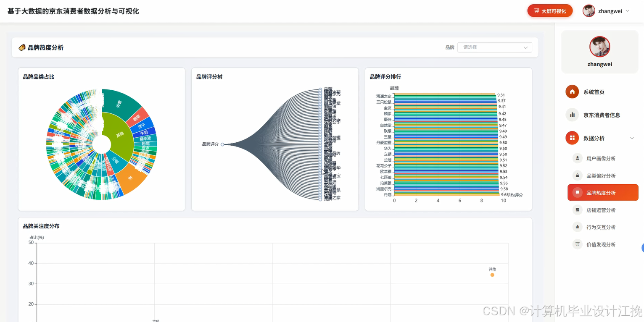This screenshot has width=644, height=322.
Task: Click the 9.31 rating value
Action: [x=501, y=95]
